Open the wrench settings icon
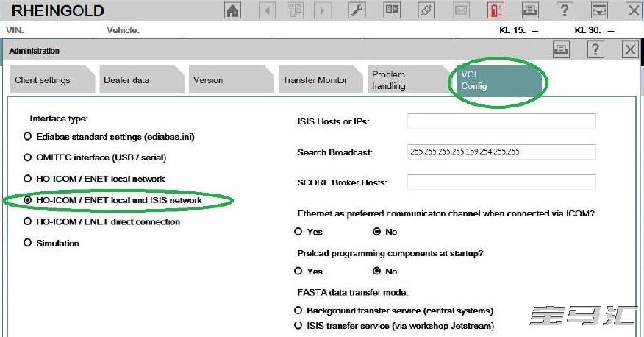The image size is (644, 337). point(357,10)
